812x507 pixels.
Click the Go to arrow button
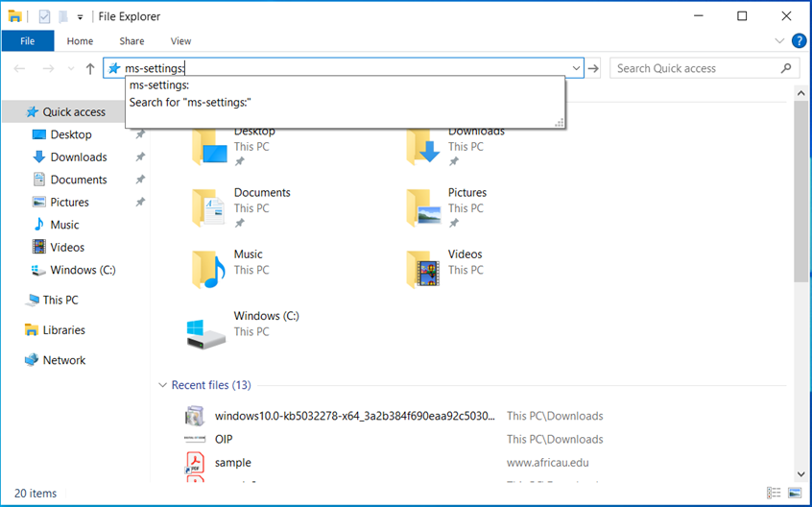[x=593, y=68]
